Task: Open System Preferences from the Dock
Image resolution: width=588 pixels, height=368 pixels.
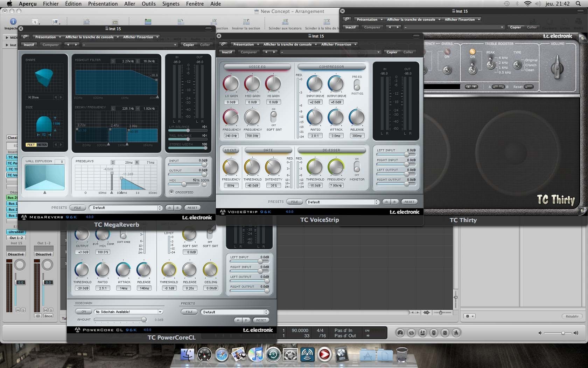Action: (290, 355)
